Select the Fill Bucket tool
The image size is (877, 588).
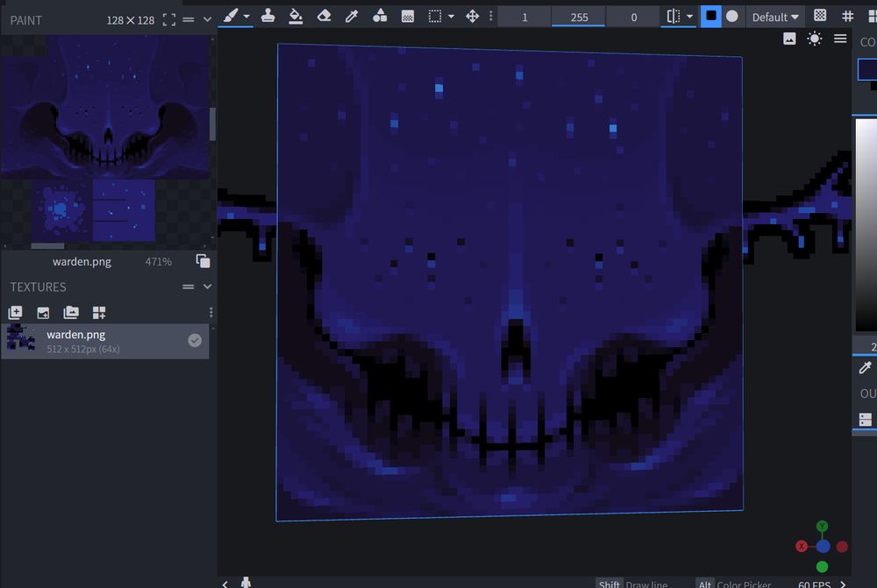[296, 16]
